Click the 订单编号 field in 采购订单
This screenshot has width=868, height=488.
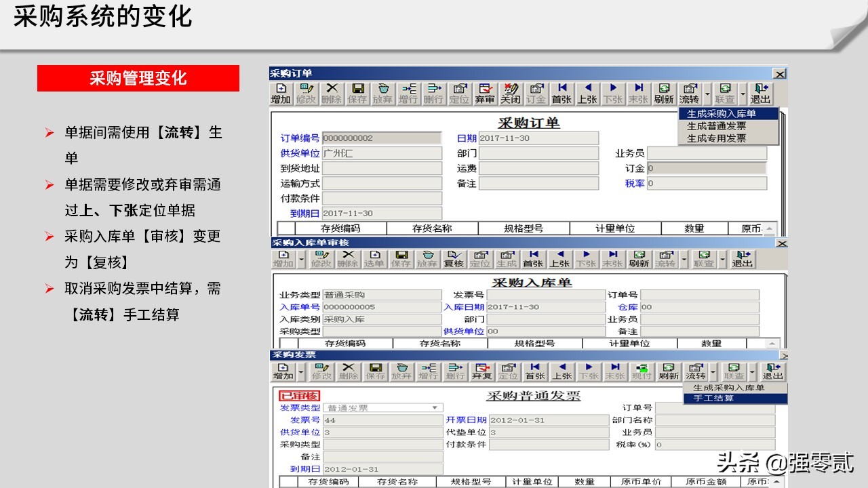click(x=382, y=138)
